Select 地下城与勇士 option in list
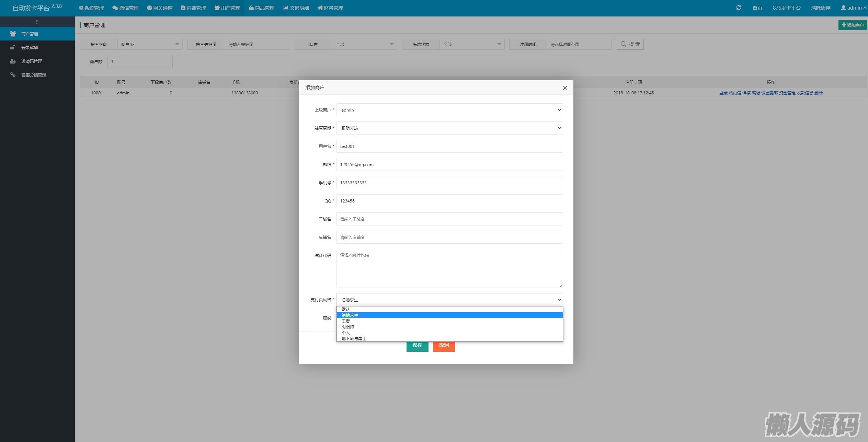The image size is (868, 442). click(354, 339)
